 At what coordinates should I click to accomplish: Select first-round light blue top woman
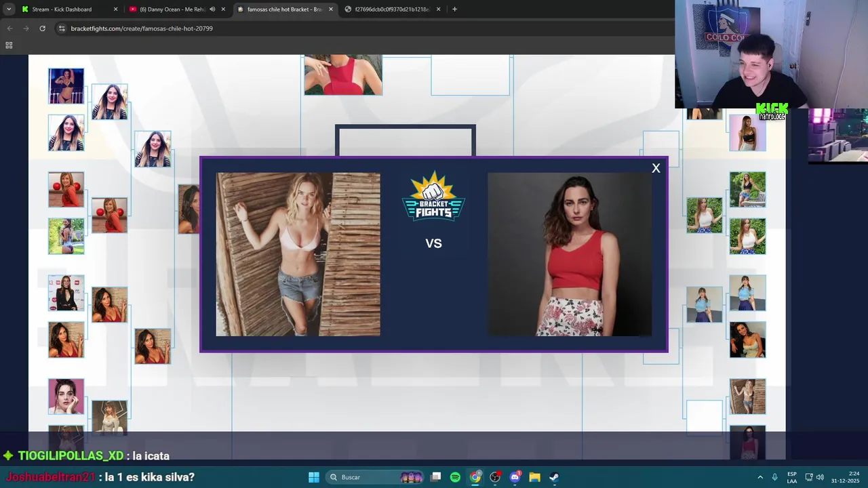pos(747,293)
